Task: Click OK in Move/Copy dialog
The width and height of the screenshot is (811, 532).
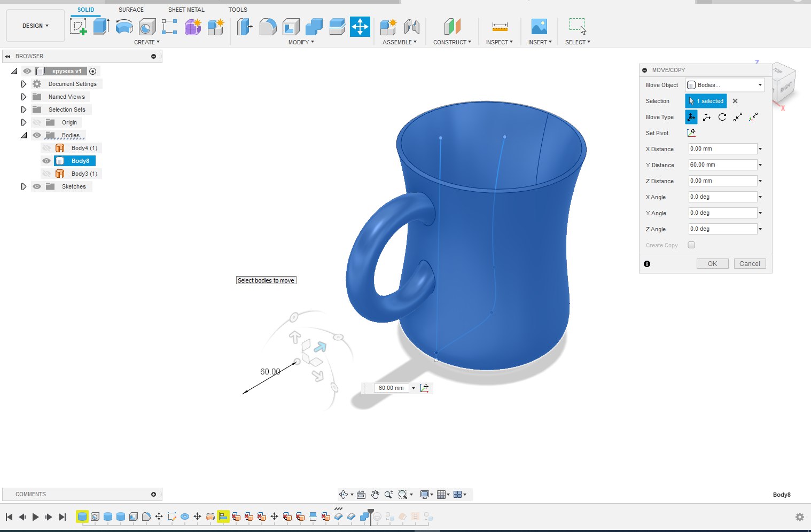Action: [x=712, y=264]
